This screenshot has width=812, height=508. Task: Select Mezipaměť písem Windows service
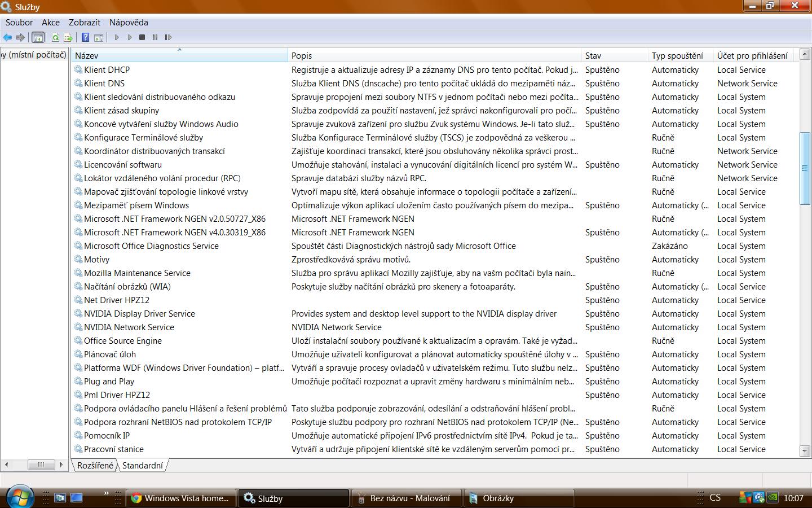click(136, 205)
